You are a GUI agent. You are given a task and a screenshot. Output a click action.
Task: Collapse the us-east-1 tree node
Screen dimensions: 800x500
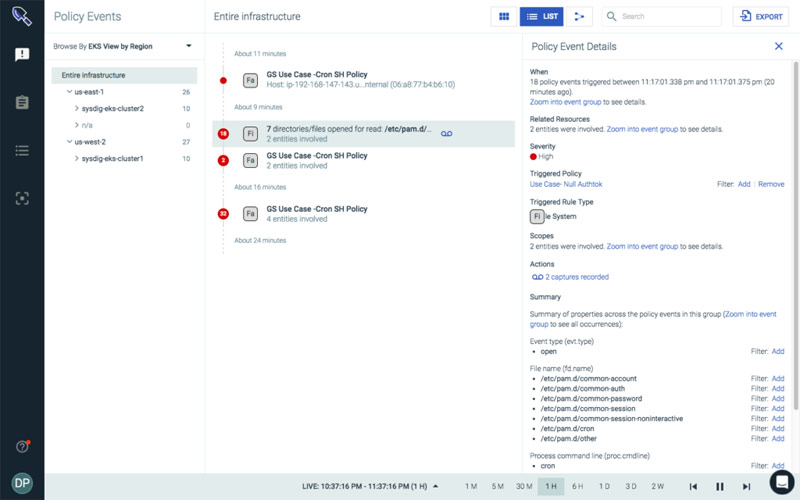point(69,92)
